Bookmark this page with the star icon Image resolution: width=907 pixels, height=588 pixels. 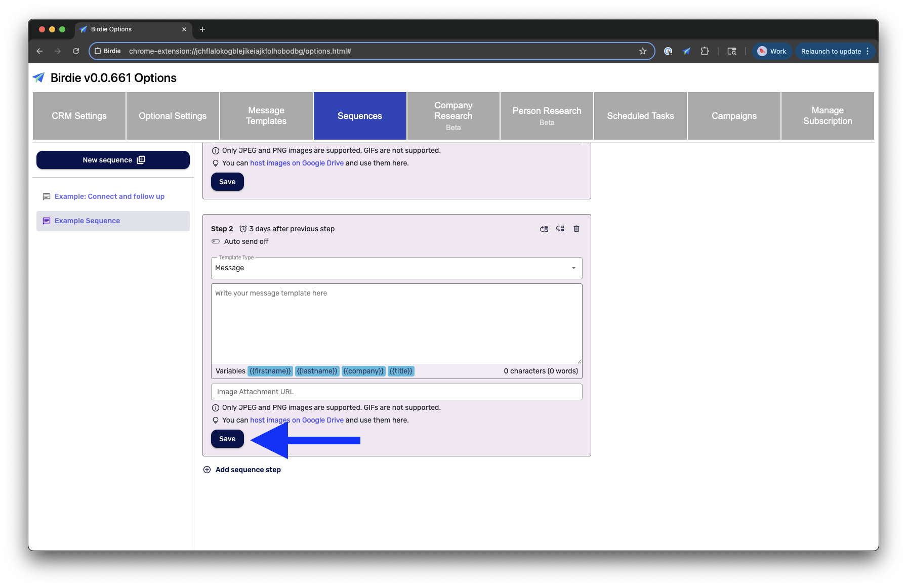pyautogui.click(x=643, y=51)
